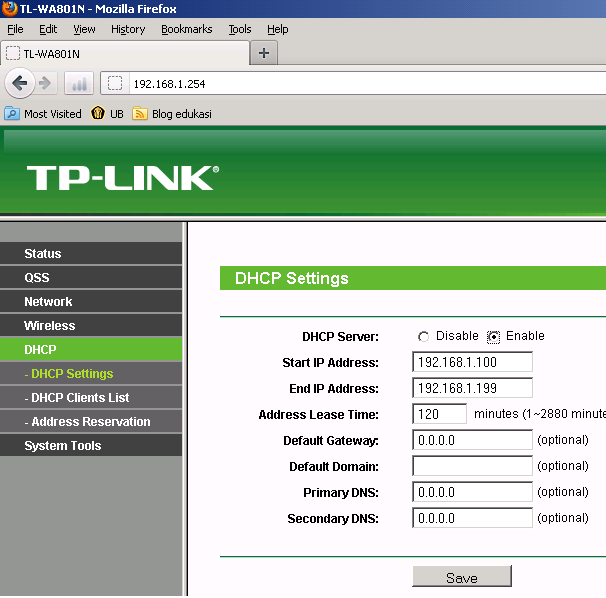The height and width of the screenshot is (598, 606).
Task: Click the End IP Address field
Action: pyautogui.click(x=472, y=388)
